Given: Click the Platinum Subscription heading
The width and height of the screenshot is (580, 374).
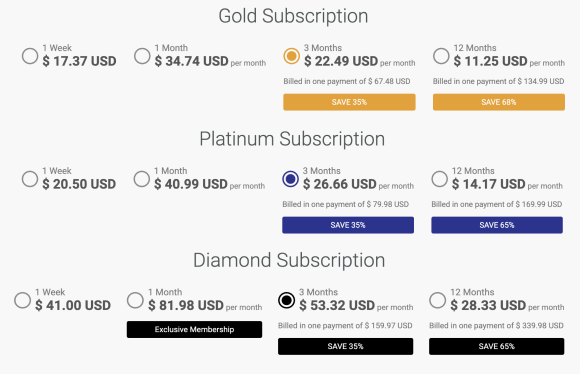Looking at the screenshot, I should pos(292,139).
